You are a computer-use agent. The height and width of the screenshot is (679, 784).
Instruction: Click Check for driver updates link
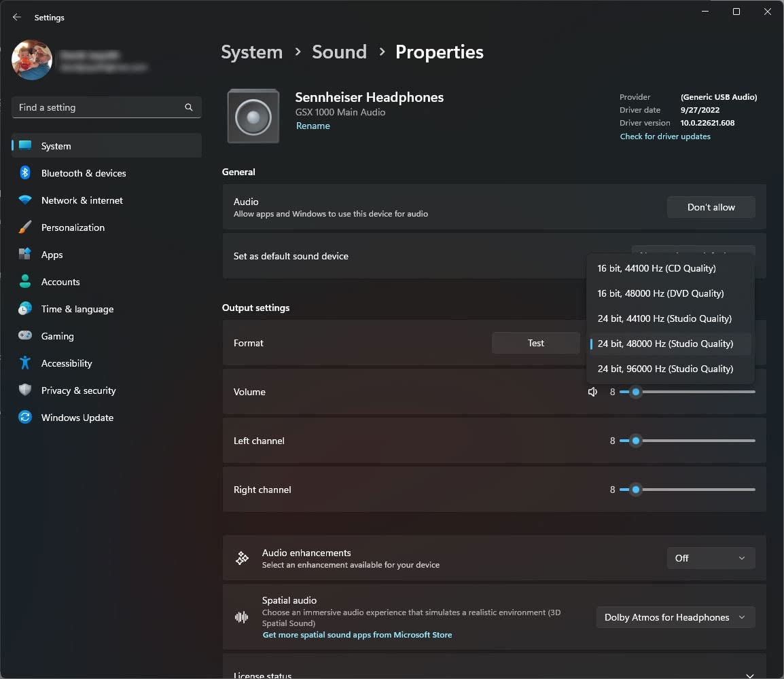[x=665, y=136]
